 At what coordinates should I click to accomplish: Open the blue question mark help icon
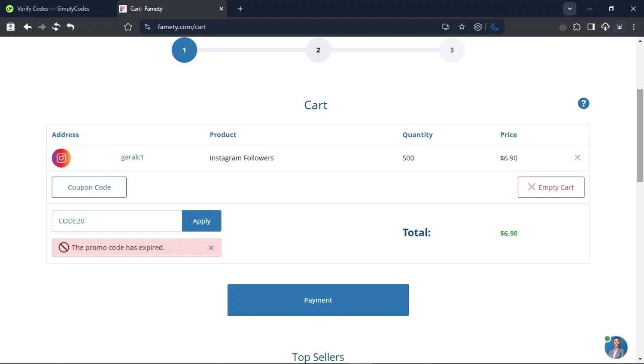click(583, 104)
